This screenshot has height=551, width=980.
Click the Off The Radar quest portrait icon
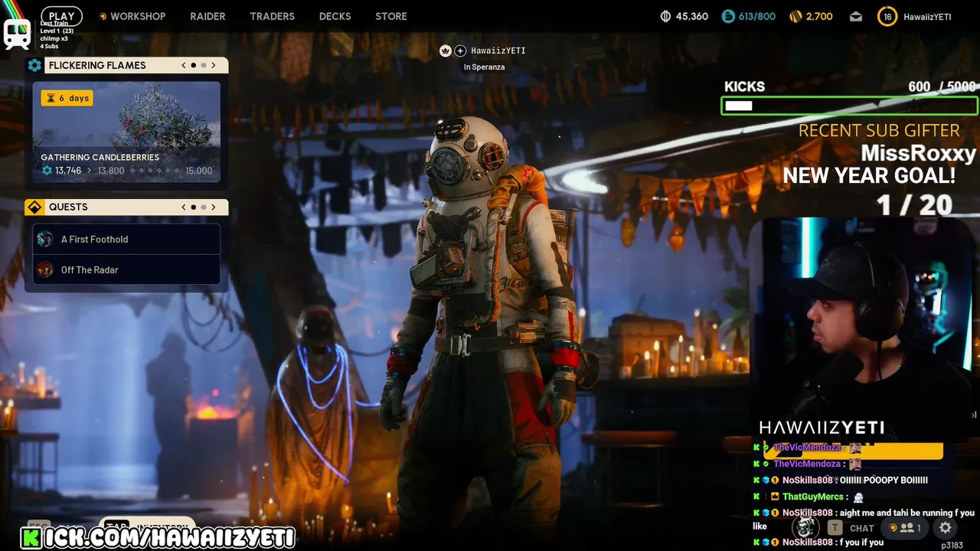[45, 269]
